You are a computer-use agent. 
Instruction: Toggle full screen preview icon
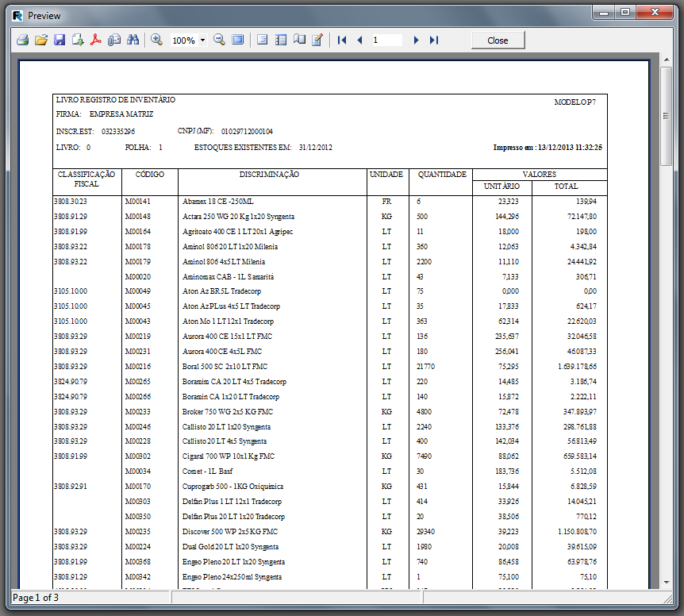(x=238, y=40)
